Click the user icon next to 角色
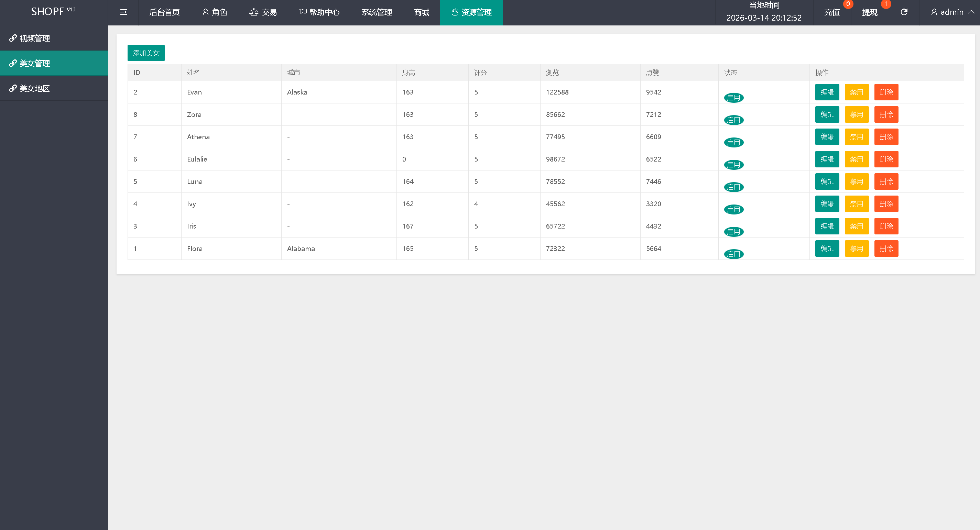This screenshot has width=980, height=530. pos(205,12)
